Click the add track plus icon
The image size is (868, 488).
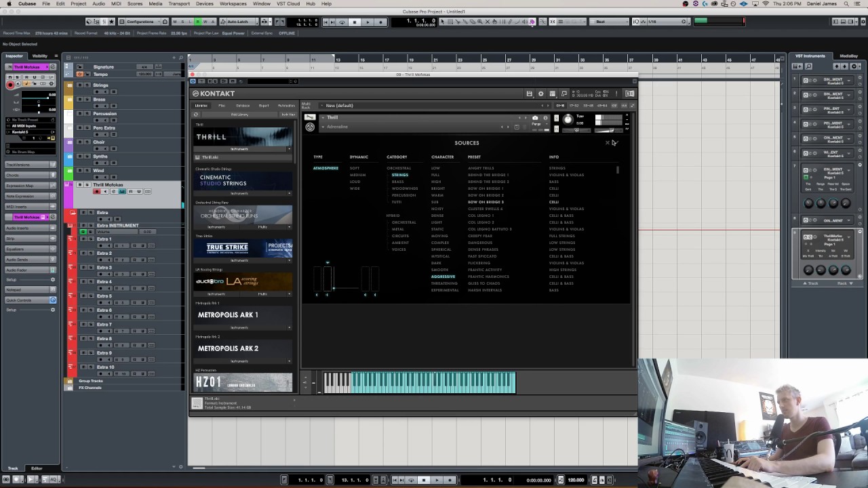[x=174, y=57]
